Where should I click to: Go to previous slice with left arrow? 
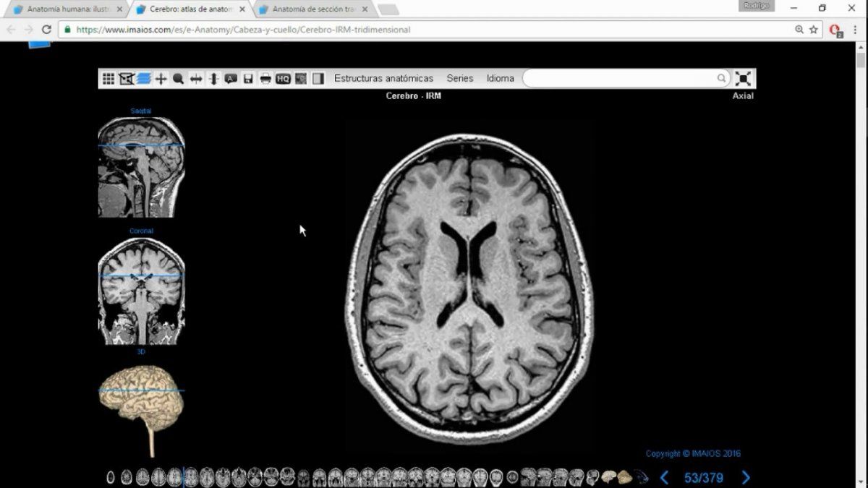[664, 477]
